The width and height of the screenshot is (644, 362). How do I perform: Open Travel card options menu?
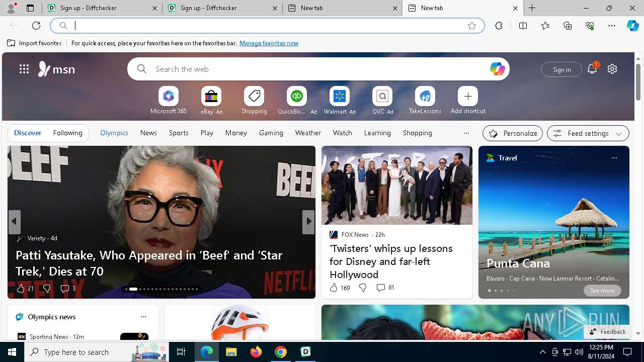point(614,158)
